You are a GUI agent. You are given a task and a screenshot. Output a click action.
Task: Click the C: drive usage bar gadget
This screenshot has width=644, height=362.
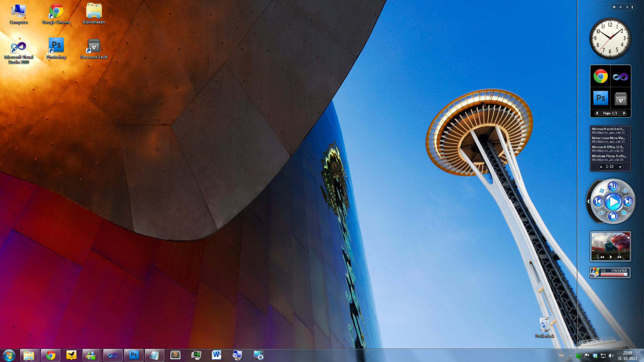[613, 274]
